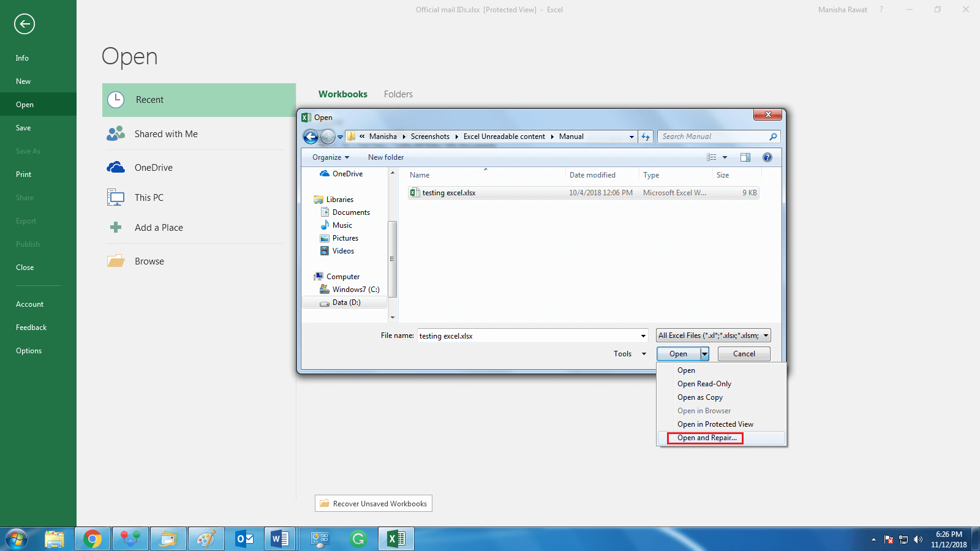Click the Add a Place plus icon

tap(116, 227)
